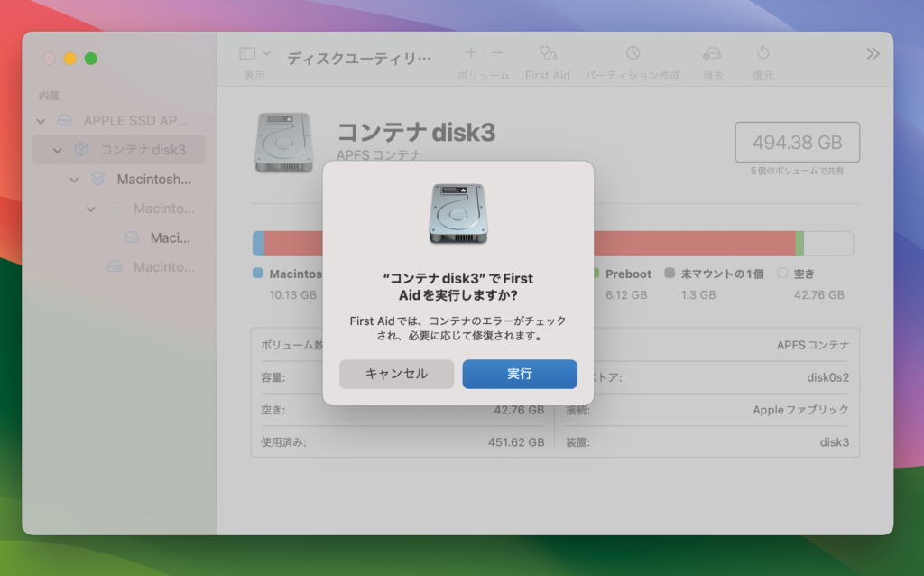Viewport: 924px width, 576px height.
Task: Click the ディスクユーティリ… window title
Action: [359, 58]
